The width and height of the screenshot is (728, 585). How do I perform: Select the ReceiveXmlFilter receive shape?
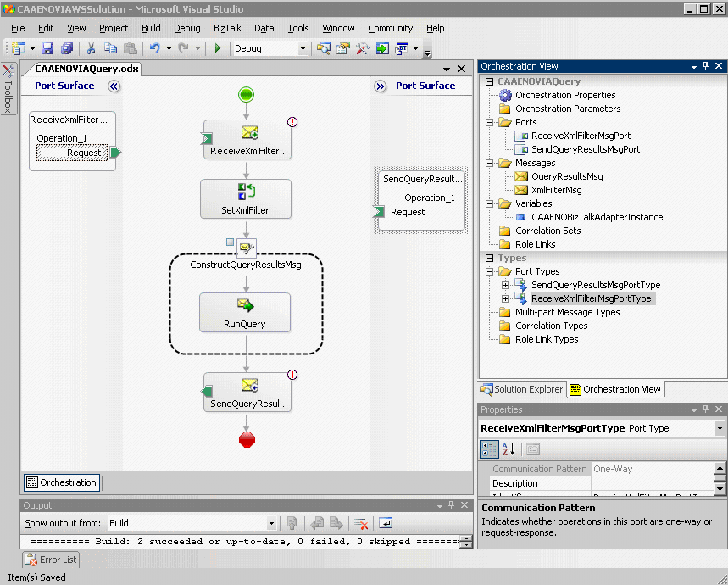pos(247,140)
